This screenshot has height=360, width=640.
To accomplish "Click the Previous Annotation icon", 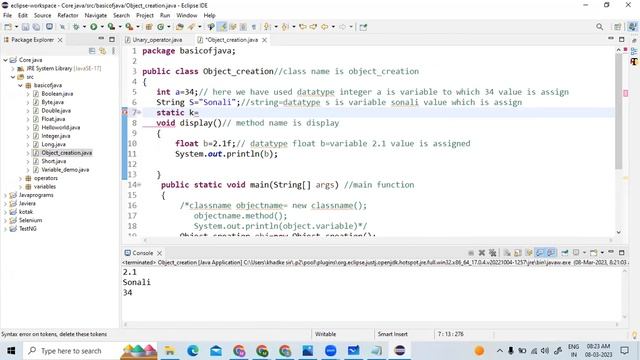I will 285,27.
